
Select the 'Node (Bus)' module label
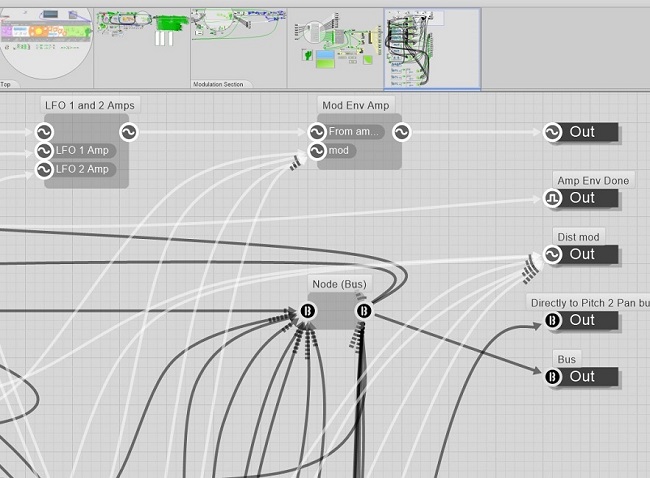pos(339,284)
